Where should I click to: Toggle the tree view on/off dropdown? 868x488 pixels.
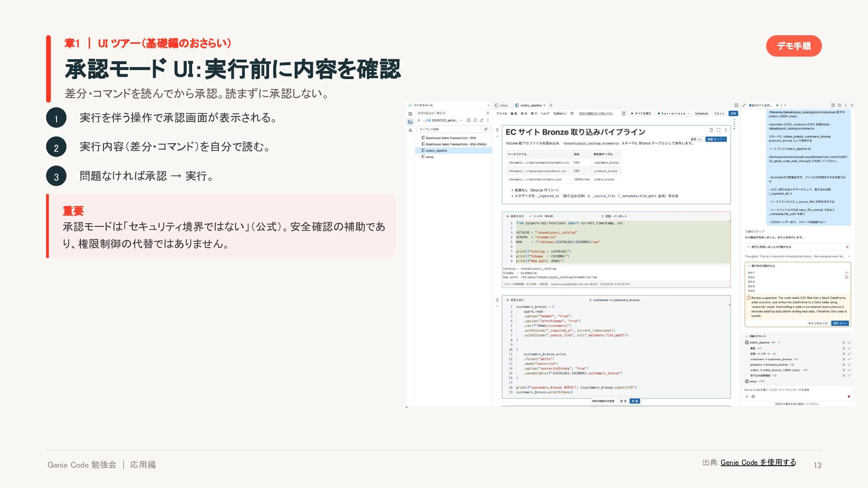click(x=431, y=113)
